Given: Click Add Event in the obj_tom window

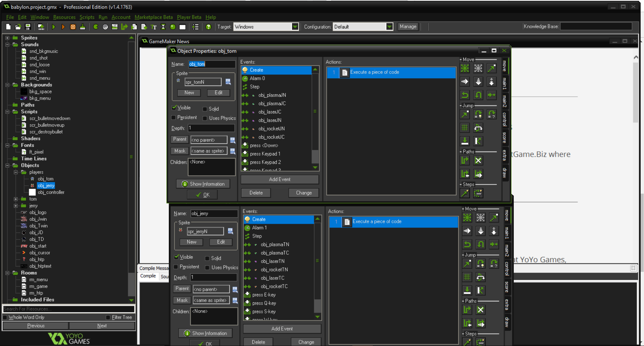Looking at the screenshot, I should point(280,180).
